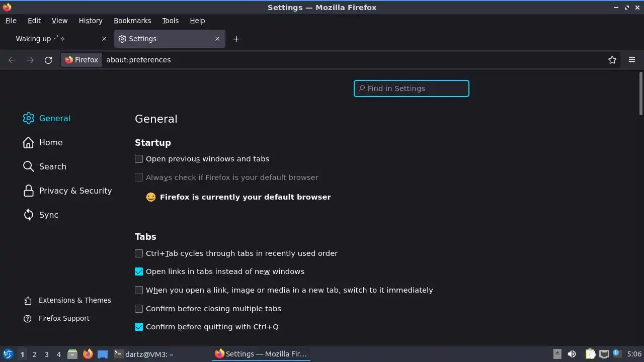644x362 pixels.
Task: Close the Settings tab
Action: coord(217,39)
